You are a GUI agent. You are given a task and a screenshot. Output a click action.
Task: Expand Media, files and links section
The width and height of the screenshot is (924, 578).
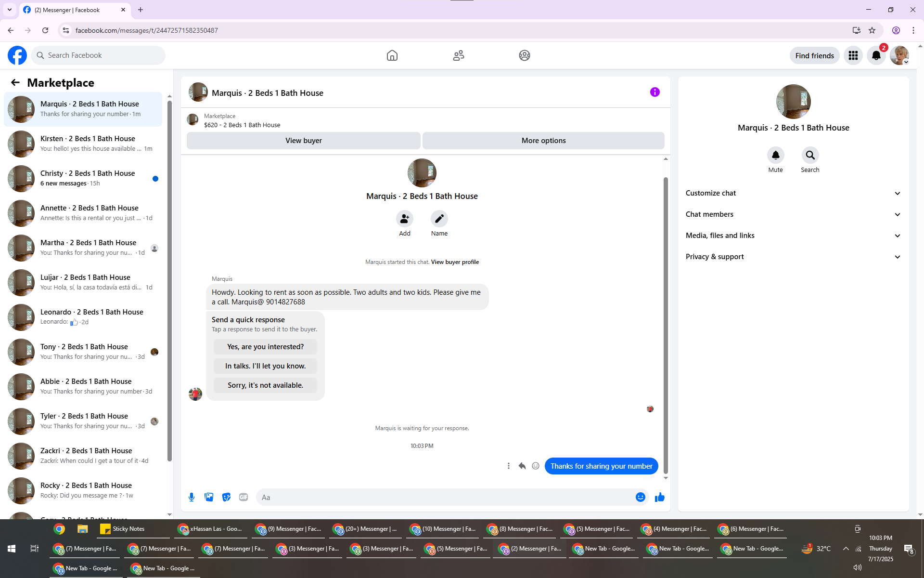[x=794, y=236]
